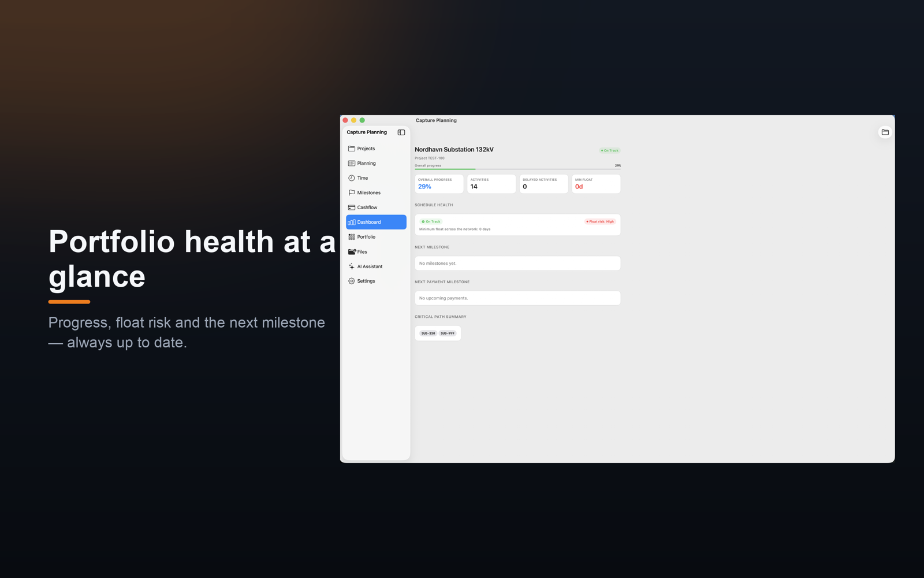
Task: Click the Nordhavn Substation 132kV title
Action: (x=454, y=150)
